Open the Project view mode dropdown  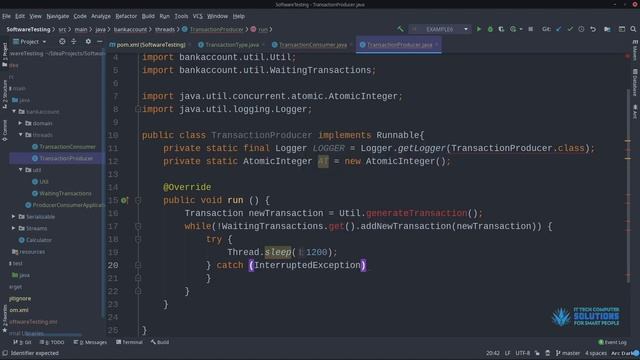click(30, 42)
